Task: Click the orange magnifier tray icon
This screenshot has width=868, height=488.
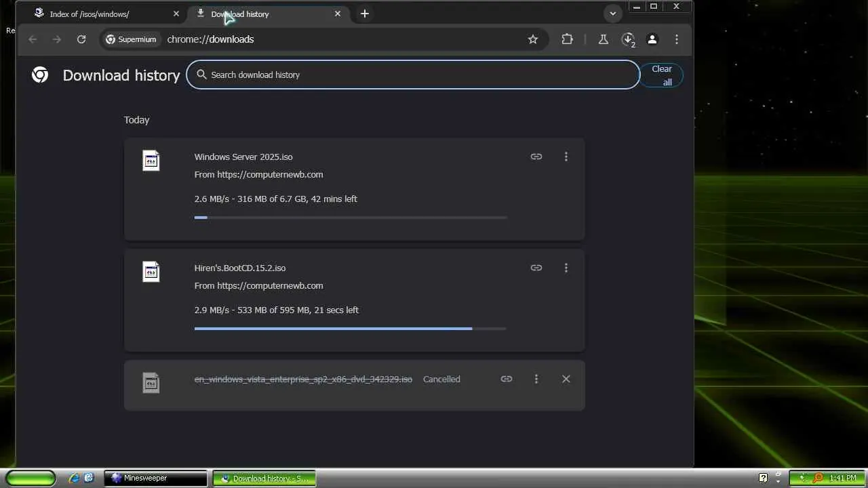Action: 818,478
